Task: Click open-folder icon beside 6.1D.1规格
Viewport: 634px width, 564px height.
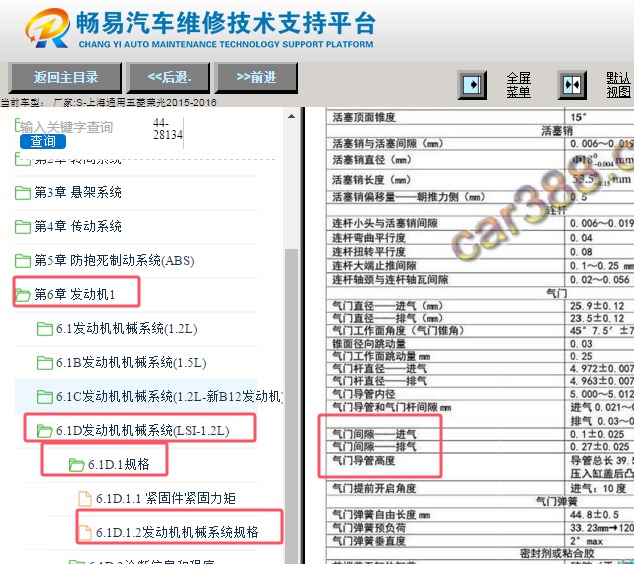Action: coord(76,465)
